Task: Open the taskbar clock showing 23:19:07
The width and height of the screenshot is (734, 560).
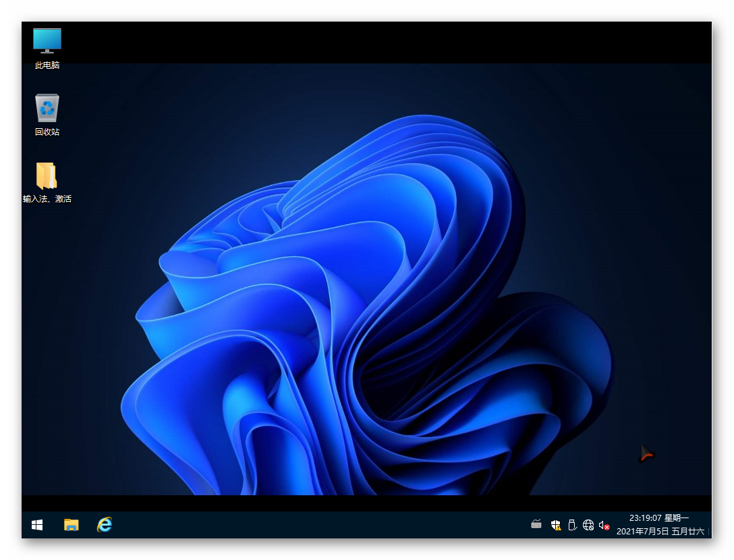Action: (660, 524)
